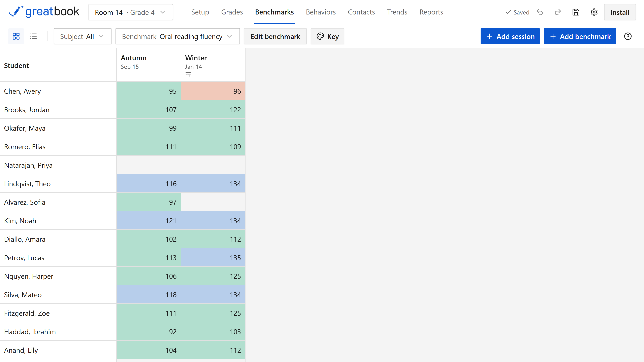Open the color Key palette
The width and height of the screenshot is (644, 362).
pyautogui.click(x=327, y=36)
